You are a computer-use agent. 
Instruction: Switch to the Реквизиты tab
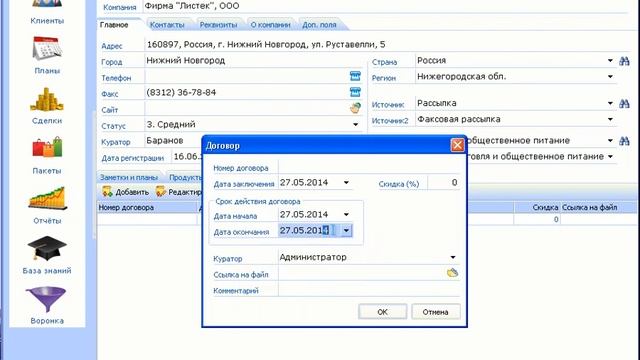pos(218,25)
